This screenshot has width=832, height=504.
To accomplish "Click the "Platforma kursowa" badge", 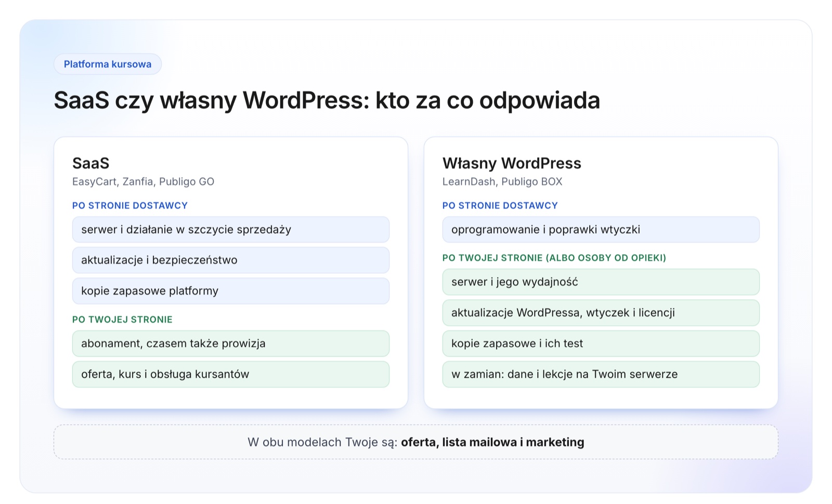I will pos(108,64).
